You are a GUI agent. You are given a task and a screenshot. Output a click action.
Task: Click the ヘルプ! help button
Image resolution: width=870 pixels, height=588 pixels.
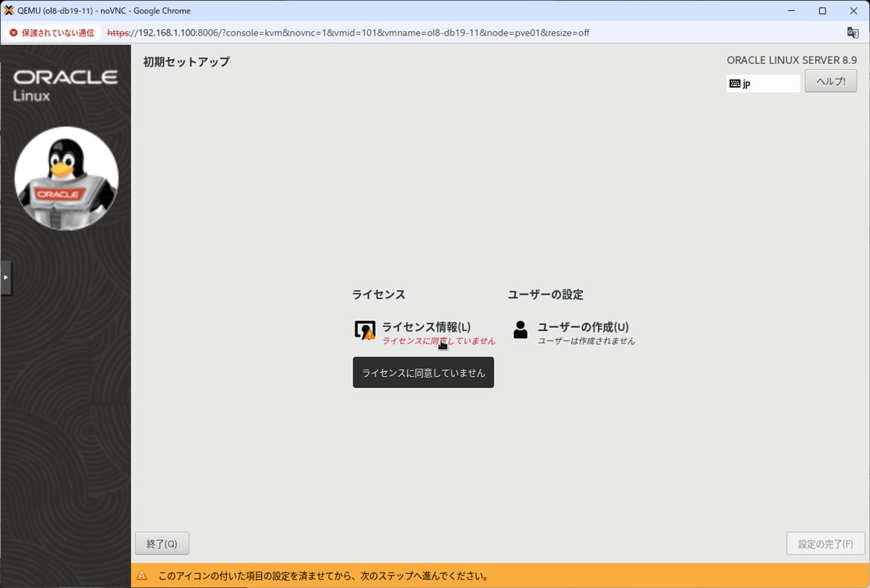coord(831,81)
